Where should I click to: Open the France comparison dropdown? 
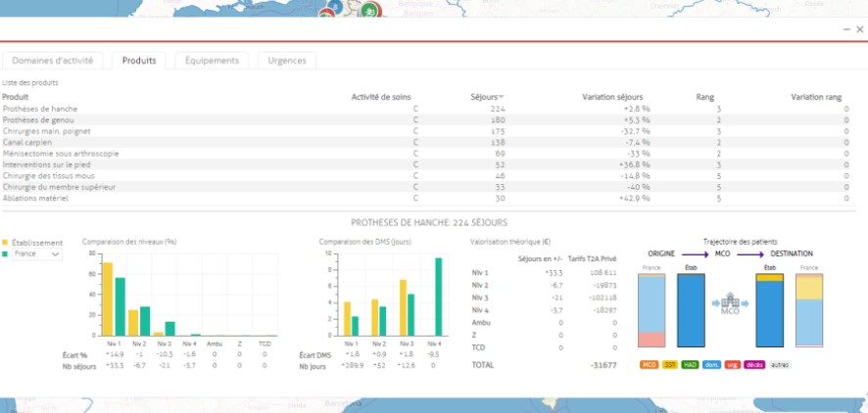(x=37, y=254)
